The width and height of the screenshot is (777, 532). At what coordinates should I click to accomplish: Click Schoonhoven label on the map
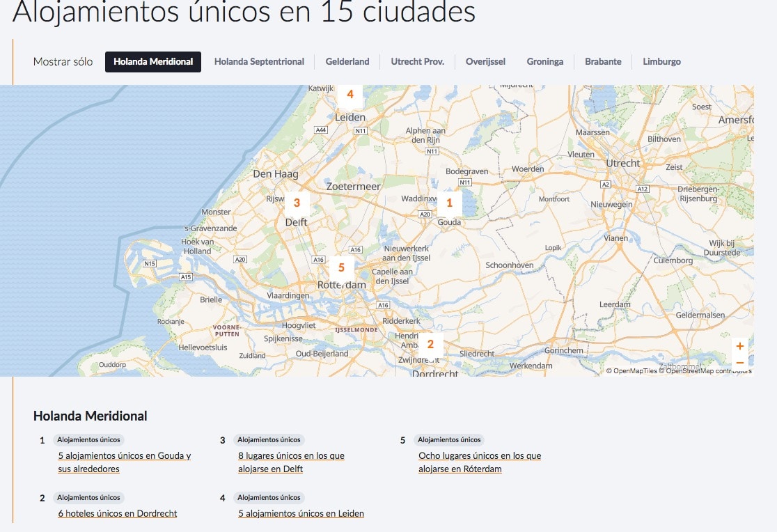(x=510, y=265)
